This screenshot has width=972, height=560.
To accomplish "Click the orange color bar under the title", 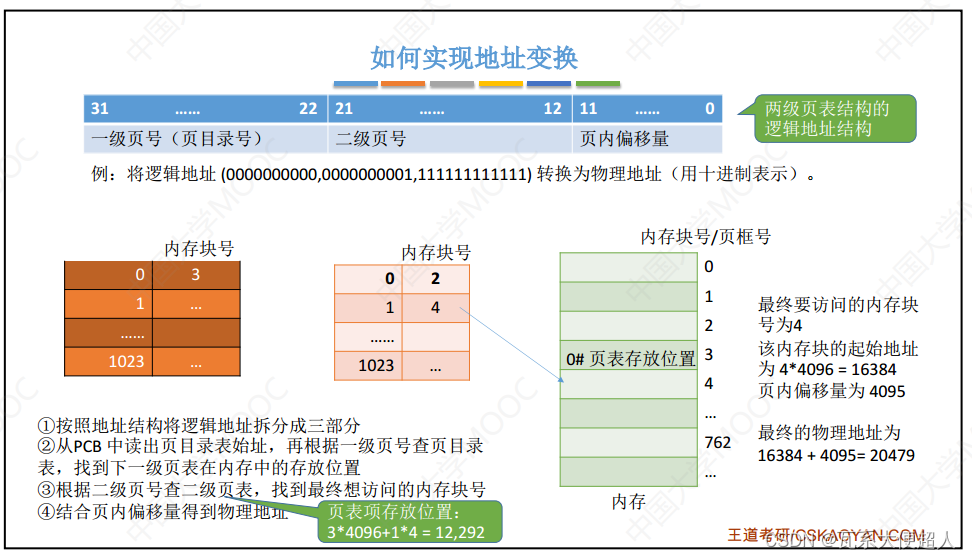I will (403, 84).
